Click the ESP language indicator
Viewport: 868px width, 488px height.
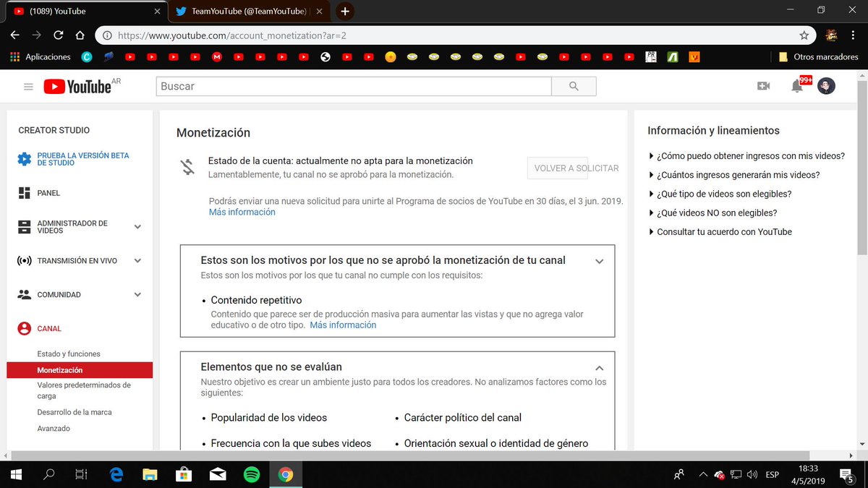point(773,474)
